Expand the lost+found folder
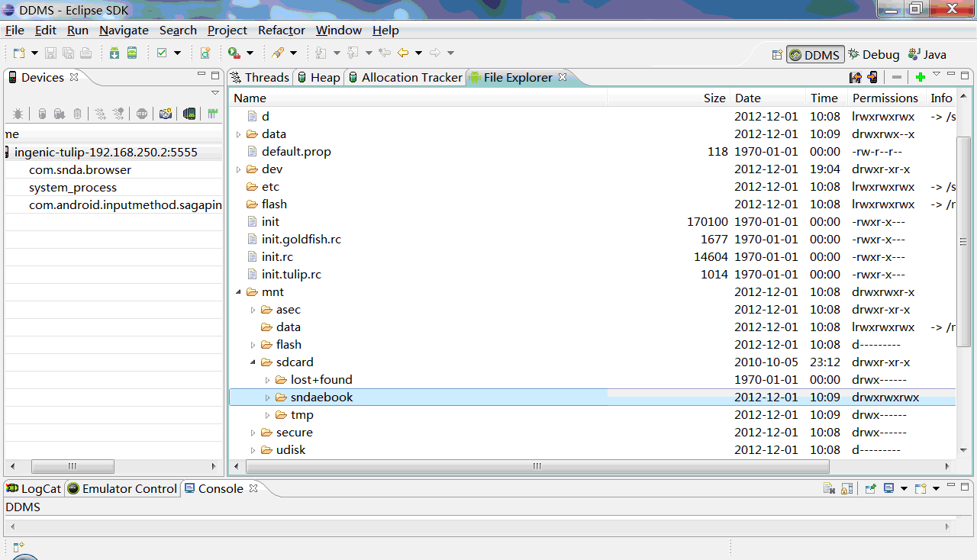The image size is (977, 560). [x=268, y=380]
